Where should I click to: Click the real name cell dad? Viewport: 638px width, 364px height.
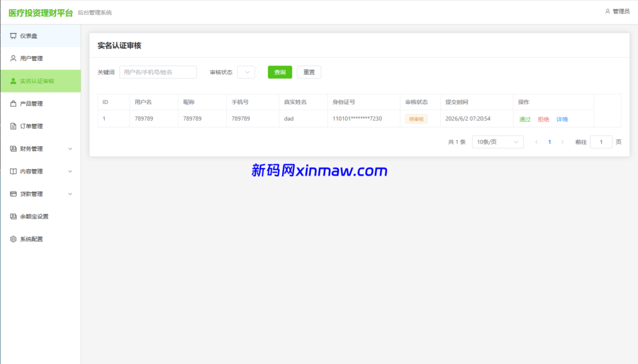click(x=289, y=119)
